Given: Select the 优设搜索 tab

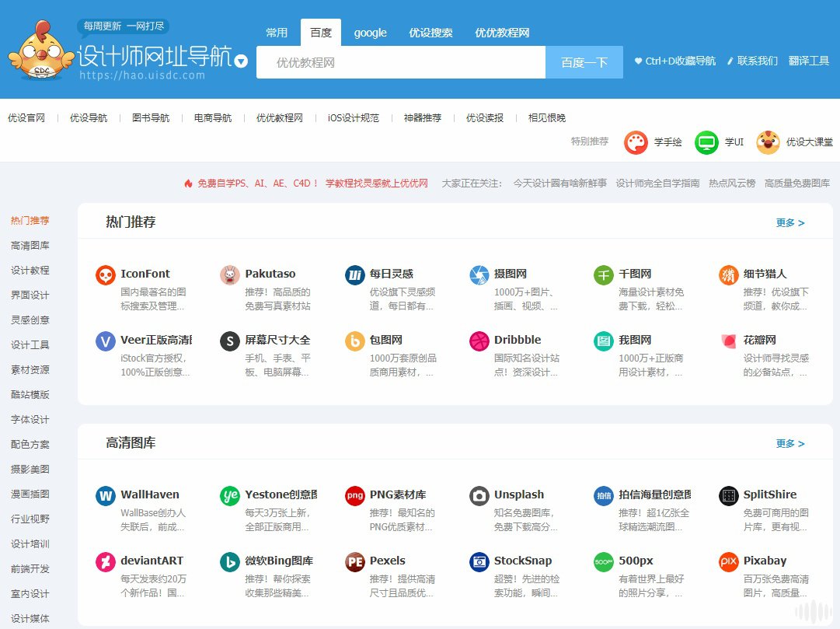Looking at the screenshot, I should coord(430,33).
